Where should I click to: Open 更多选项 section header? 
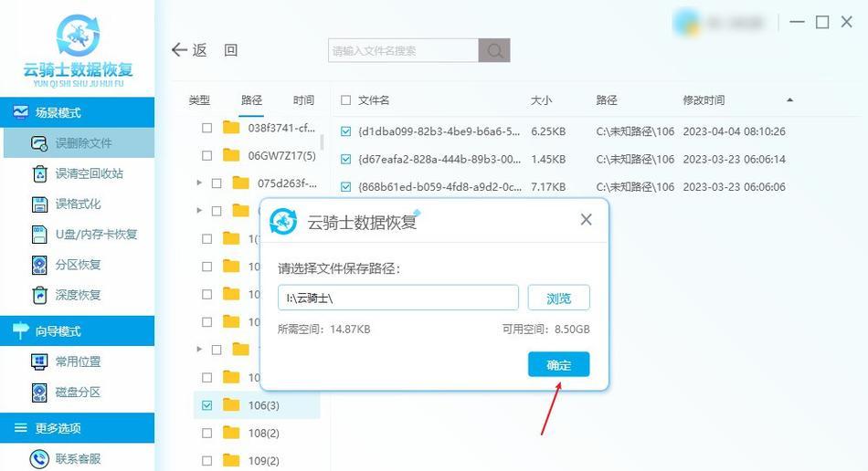78,428
